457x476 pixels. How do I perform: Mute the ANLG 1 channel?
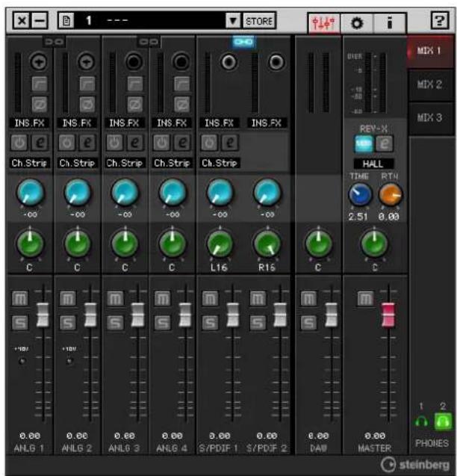click(x=20, y=298)
